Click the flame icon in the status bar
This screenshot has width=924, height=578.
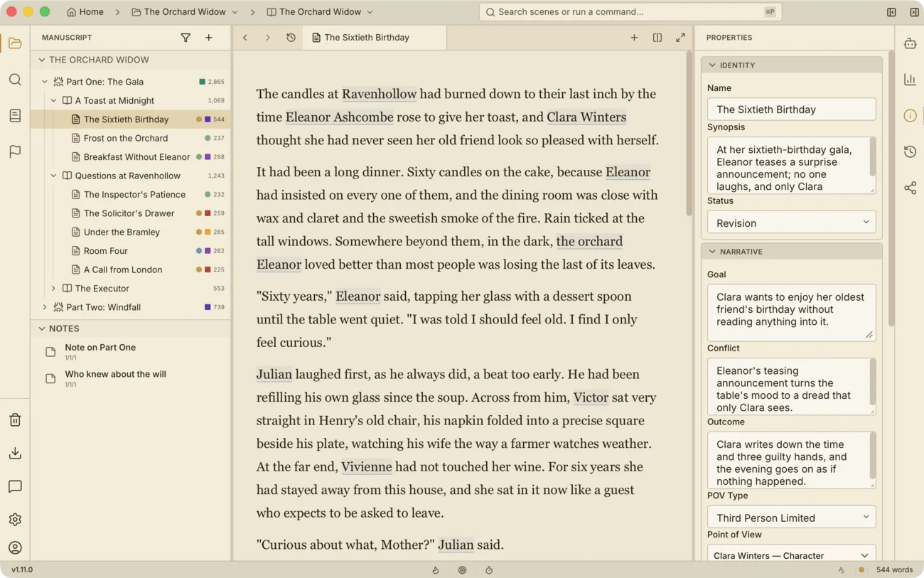click(436, 570)
